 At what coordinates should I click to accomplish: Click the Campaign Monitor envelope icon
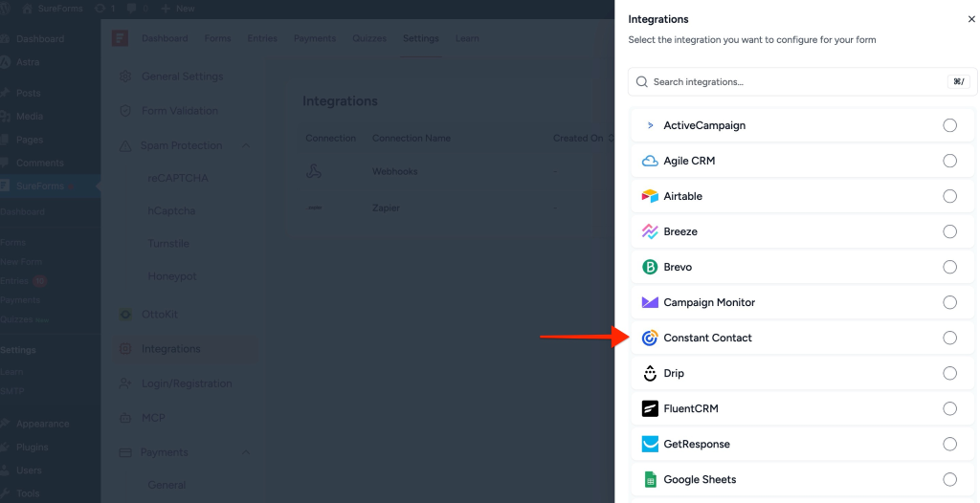click(x=650, y=302)
